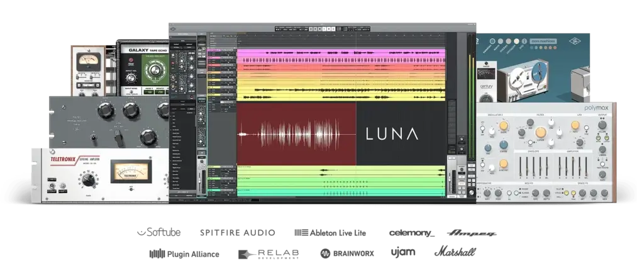Click the red peak indicator on Galaxy Tape Echo
The width and height of the screenshot is (644, 280).
click(131, 61)
